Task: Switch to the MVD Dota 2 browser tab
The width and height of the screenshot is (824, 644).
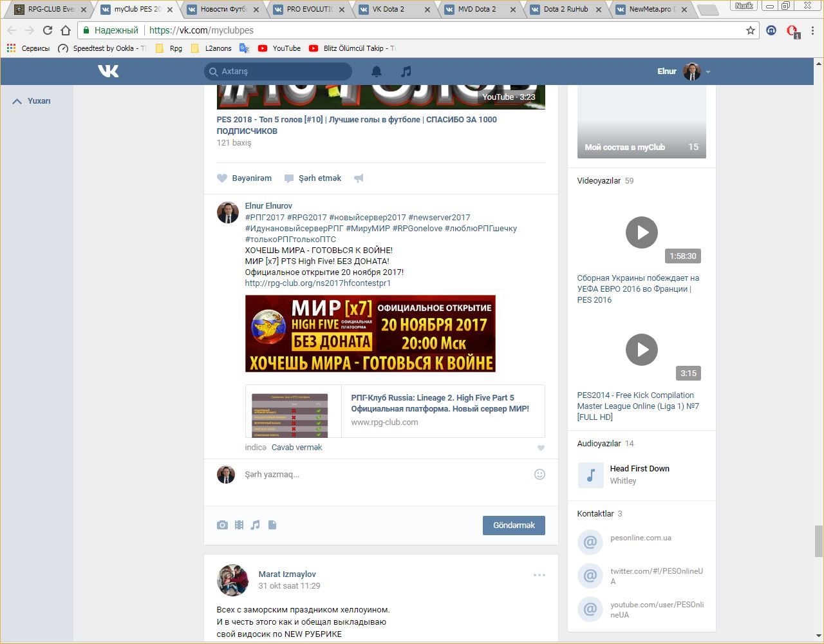Action: point(478,10)
